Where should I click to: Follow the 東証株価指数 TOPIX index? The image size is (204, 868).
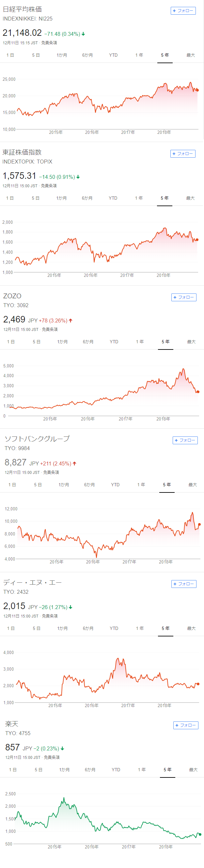pyautogui.click(x=183, y=154)
